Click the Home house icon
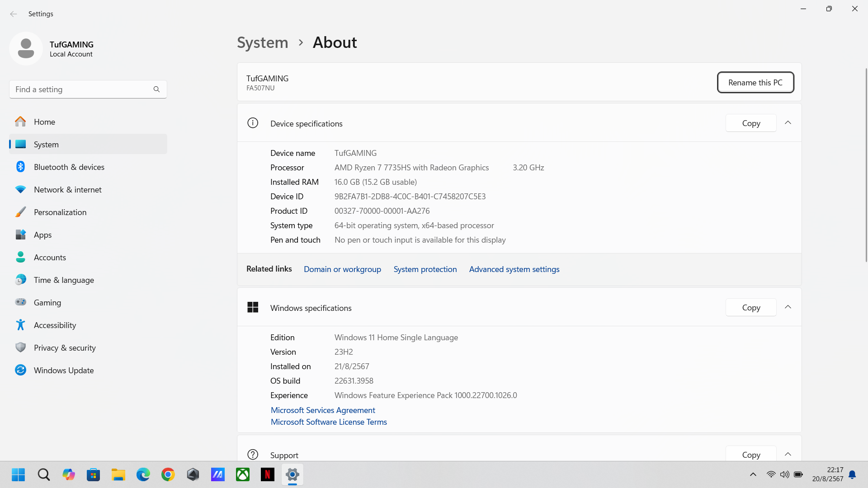Screen dimensions: 868x488 point(20,122)
